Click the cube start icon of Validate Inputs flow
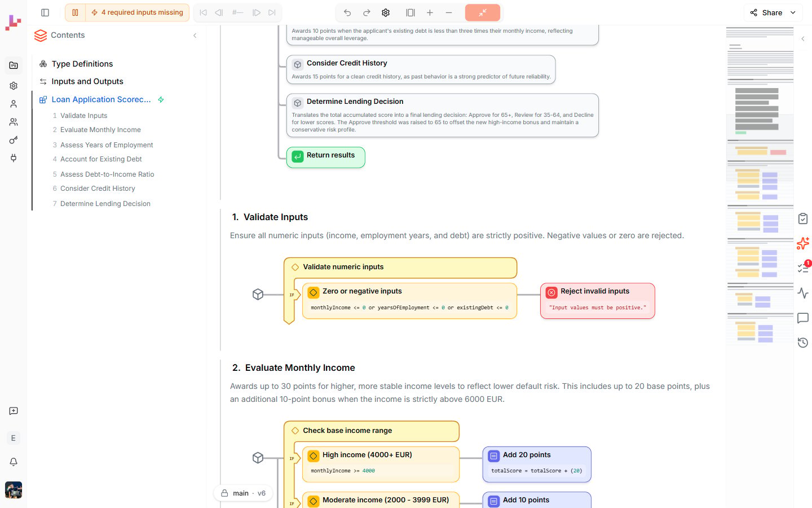 coord(258,295)
